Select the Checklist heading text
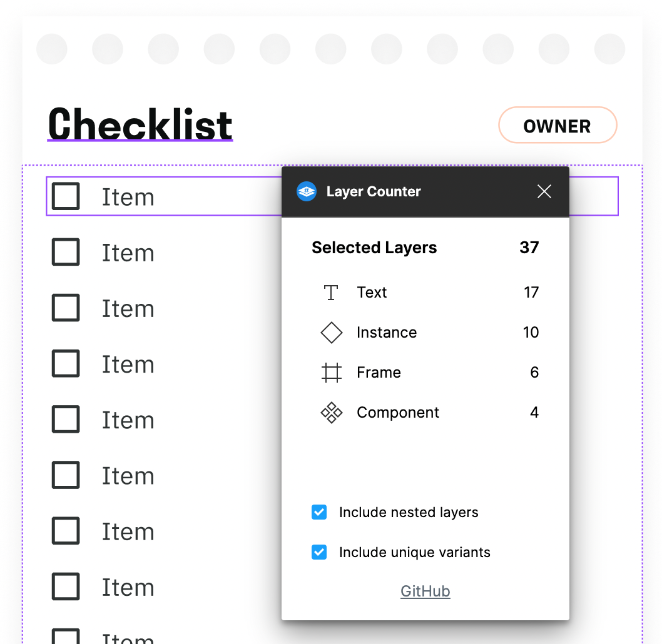Screen dimensions: 662x644 (x=140, y=124)
